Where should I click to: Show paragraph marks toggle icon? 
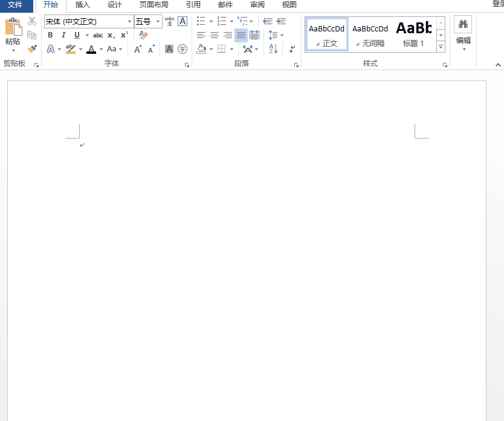292,49
